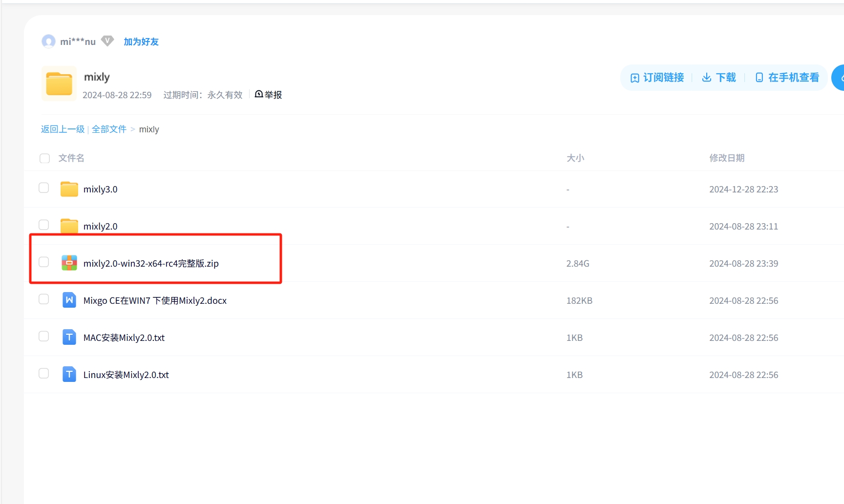This screenshot has height=504, width=844.
Task: Click the 2.84G size value
Action: [578, 263]
